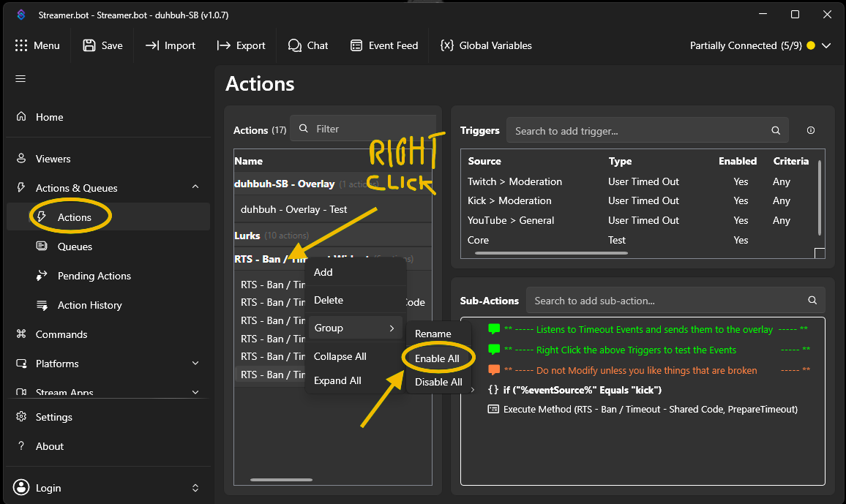Click the Platforms icon in sidebar
Screen dimensions: 846x504
21,364
